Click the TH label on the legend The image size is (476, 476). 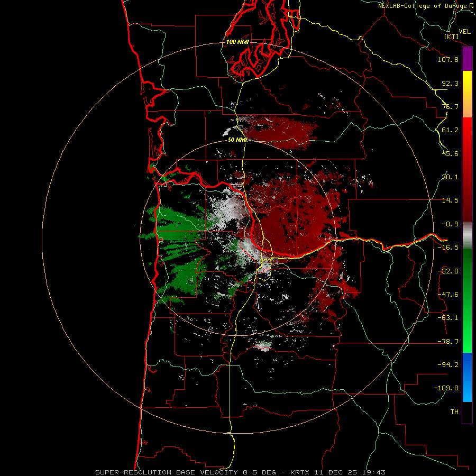pos(454,412)
